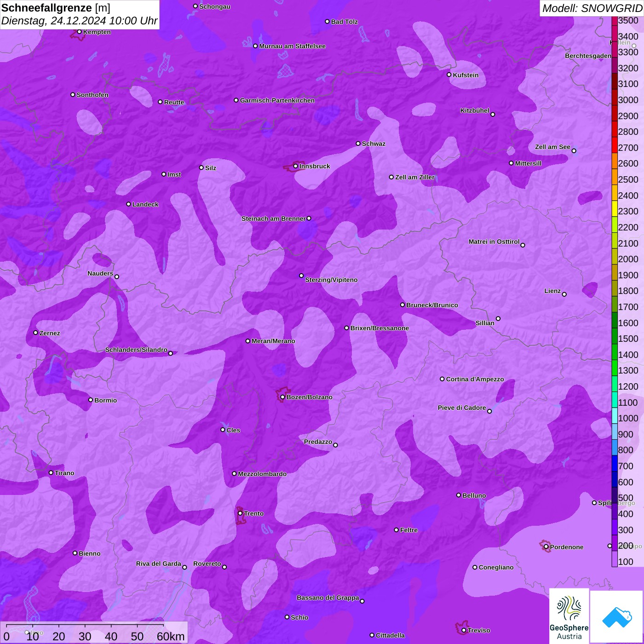Click the 'Schongau' city label
This screenshot has height=644, width=644.
pos(215,6)
